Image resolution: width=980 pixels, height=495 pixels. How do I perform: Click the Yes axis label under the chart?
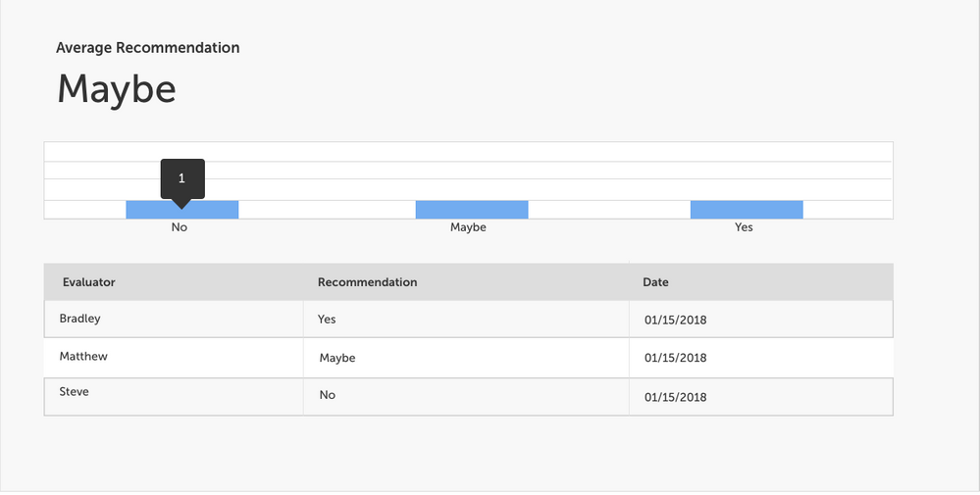[744, 227]
